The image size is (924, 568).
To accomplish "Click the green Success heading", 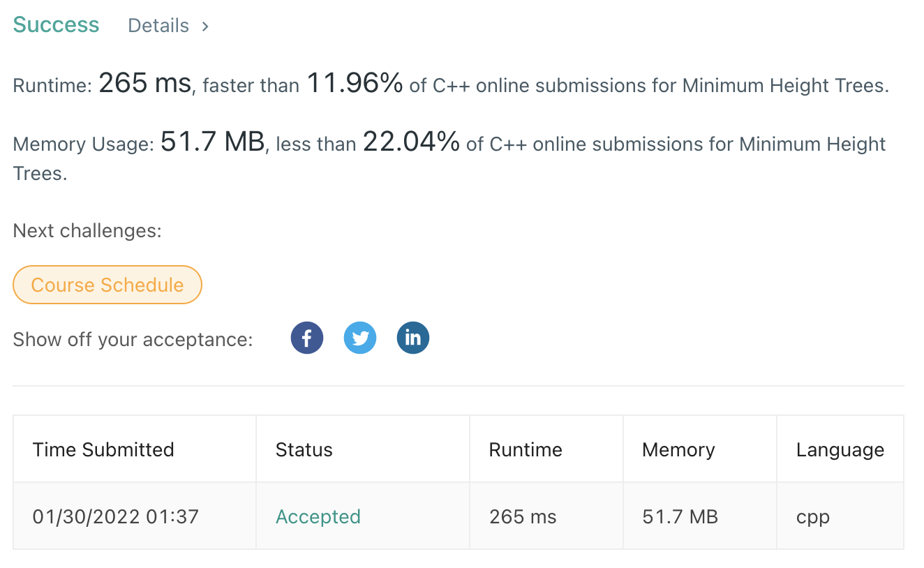I will tap(56, 25).
